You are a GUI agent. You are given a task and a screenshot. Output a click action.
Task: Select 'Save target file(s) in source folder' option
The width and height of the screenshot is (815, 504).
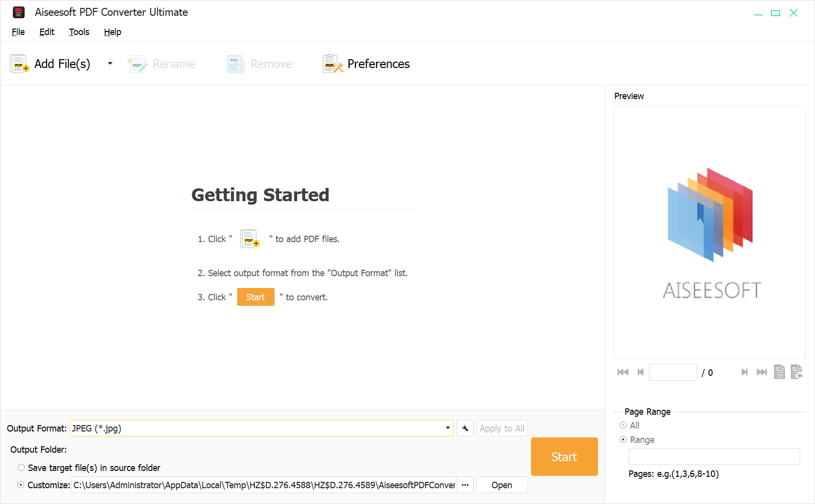pos(21,468)
